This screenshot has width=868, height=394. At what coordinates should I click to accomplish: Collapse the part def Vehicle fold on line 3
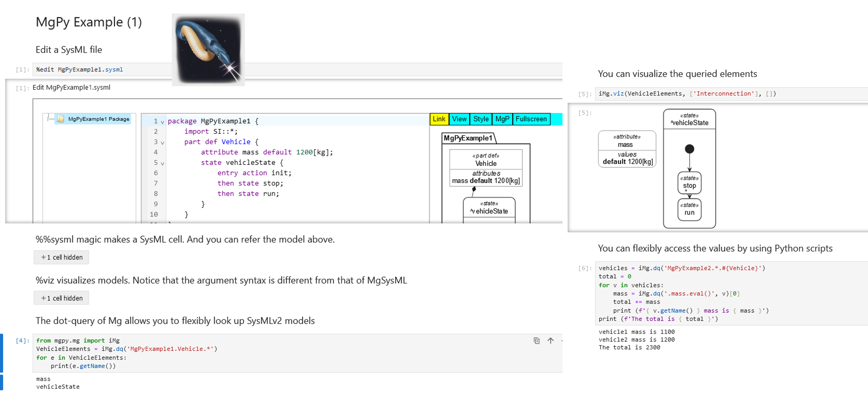(x=162, y=143)
